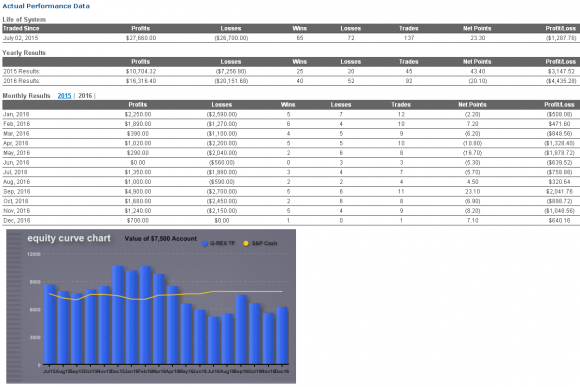580x387 pixels.
Task: Click Sep 2016 profit/loss $2,041.76
Action: point(559,191)
